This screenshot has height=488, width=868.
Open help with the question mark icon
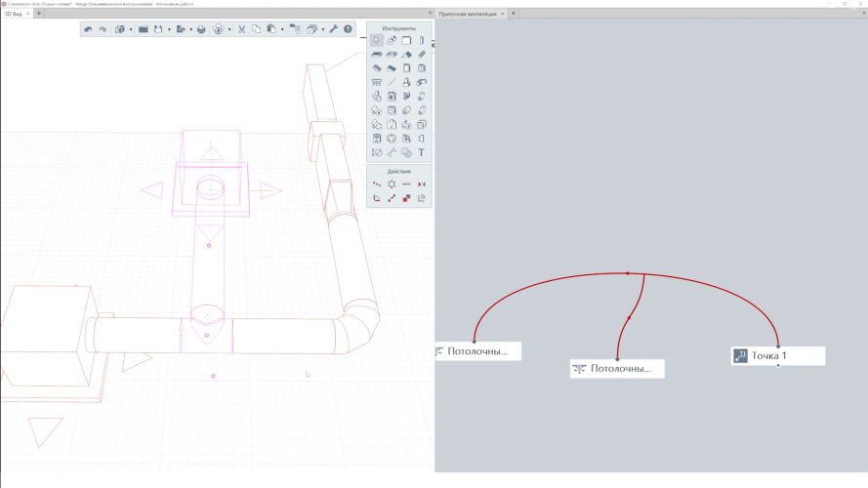tap(348, 29)
